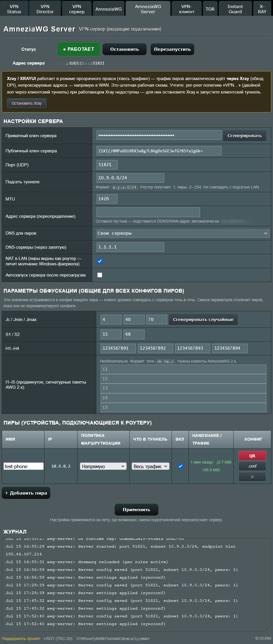
Task: Show QR code for test-phone peer
Action: [x=252, y=456]
